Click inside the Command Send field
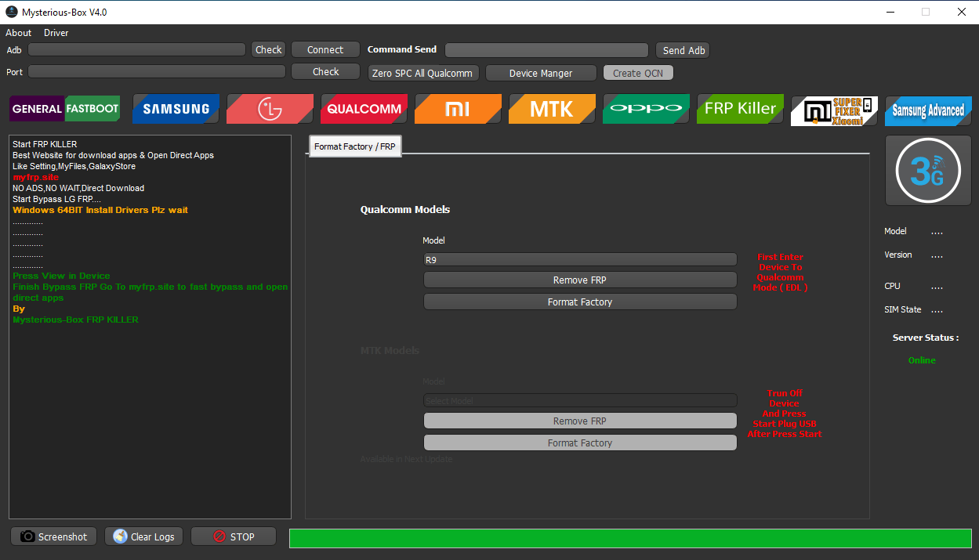 [546, 49]
